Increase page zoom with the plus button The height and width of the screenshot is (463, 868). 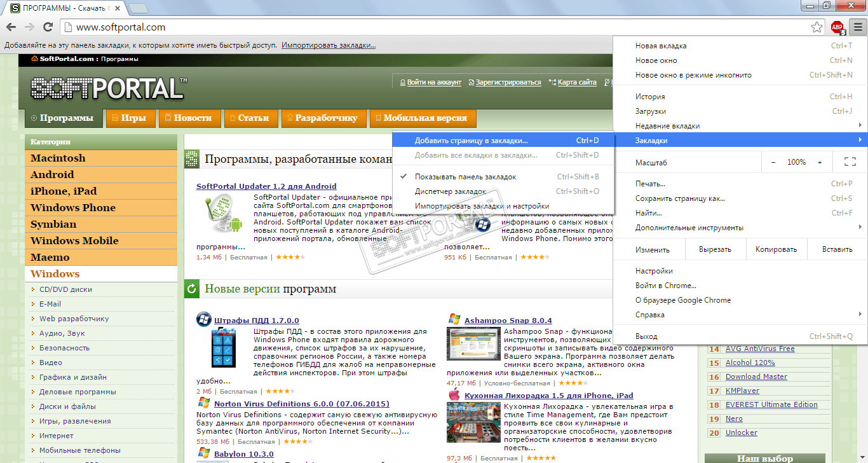[x=820, y=162]
